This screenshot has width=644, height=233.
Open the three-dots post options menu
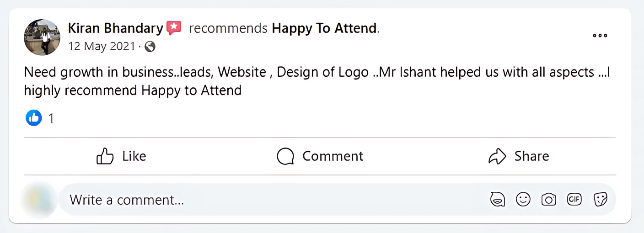pos(600,36)
